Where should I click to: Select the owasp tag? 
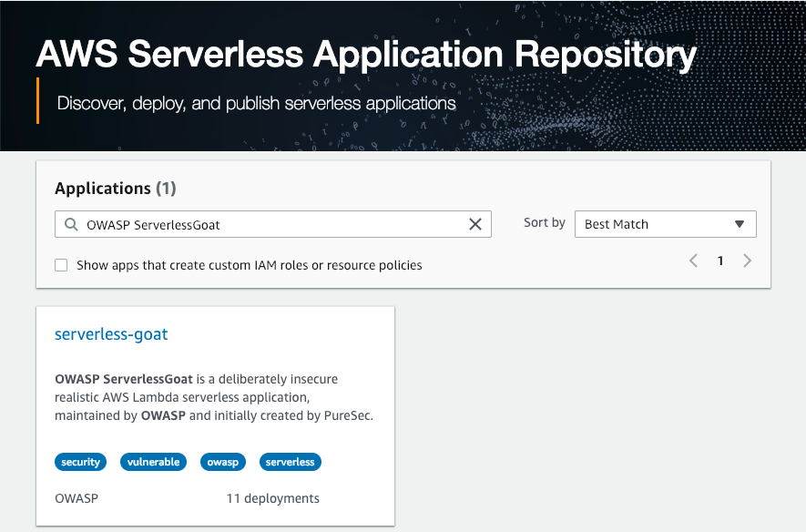[x=222, y=462]
